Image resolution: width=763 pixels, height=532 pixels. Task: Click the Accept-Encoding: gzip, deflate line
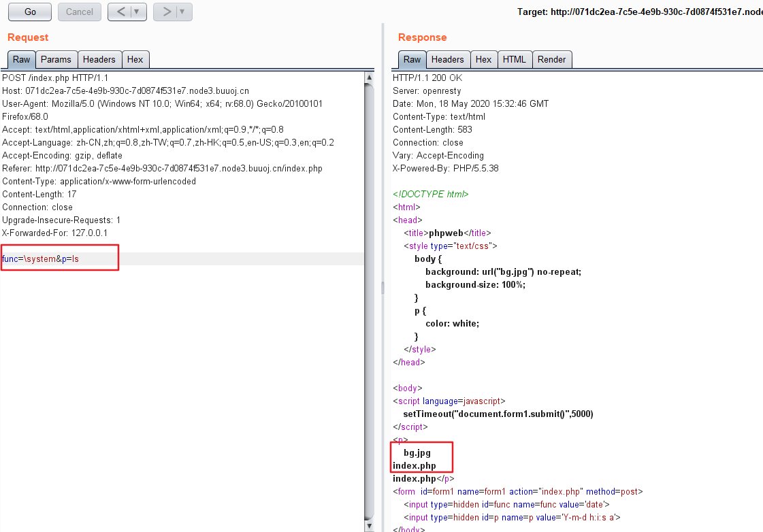click(63, 156)
